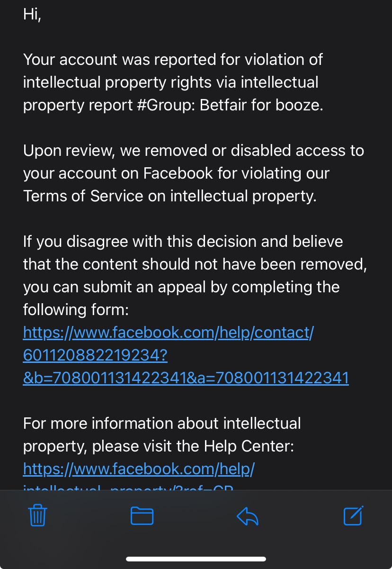
Task: Tap the trash icon to delete email
Action: pos(38,515)
